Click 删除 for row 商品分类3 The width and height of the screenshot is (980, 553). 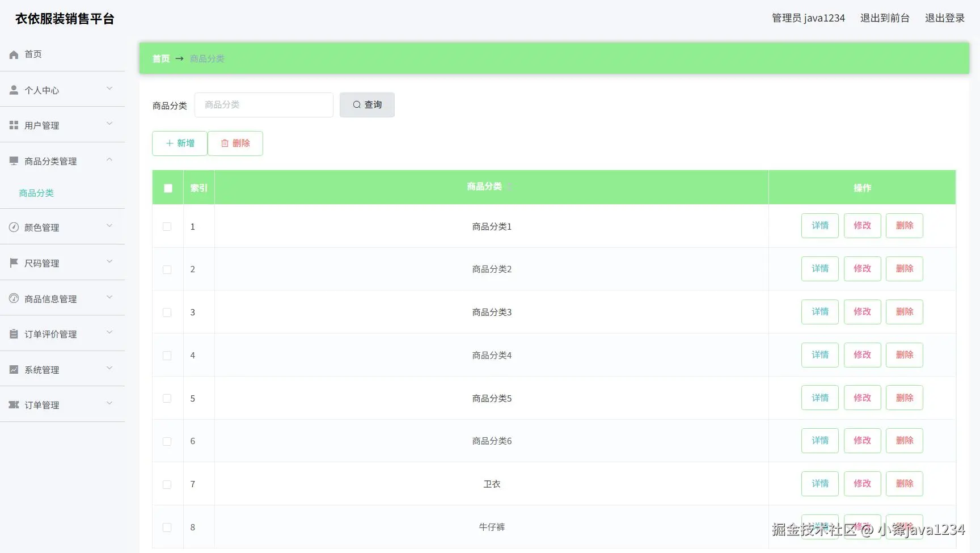coord(905,312)
